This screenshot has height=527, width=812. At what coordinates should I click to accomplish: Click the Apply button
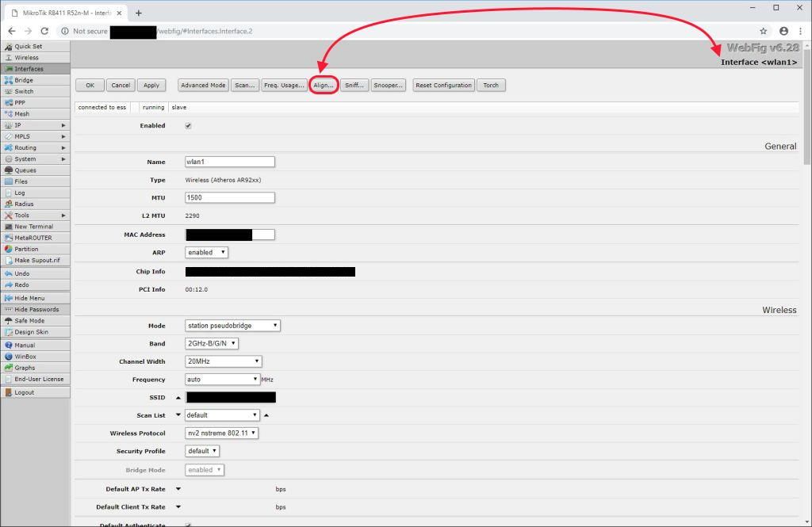(x=151, y=86)
